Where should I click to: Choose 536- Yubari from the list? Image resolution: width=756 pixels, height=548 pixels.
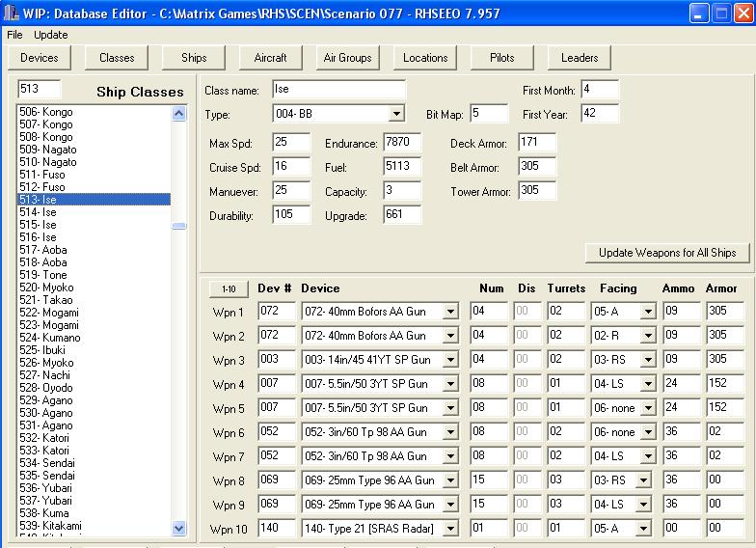point(45,488)
